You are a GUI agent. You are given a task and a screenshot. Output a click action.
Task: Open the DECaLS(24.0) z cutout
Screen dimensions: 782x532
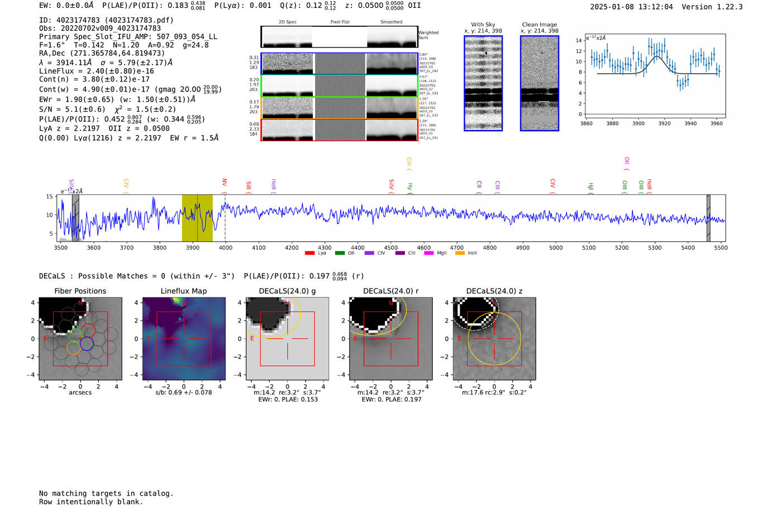tap(494, 338)
